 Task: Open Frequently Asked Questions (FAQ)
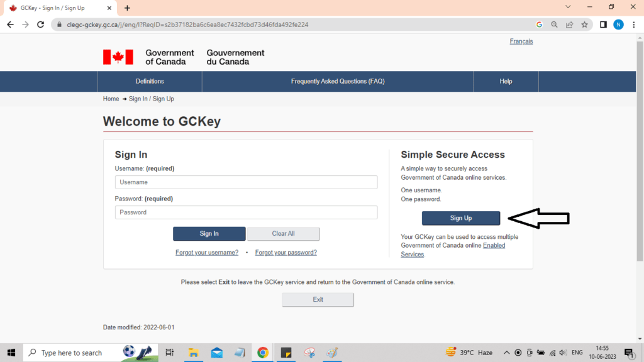point(338,81)
